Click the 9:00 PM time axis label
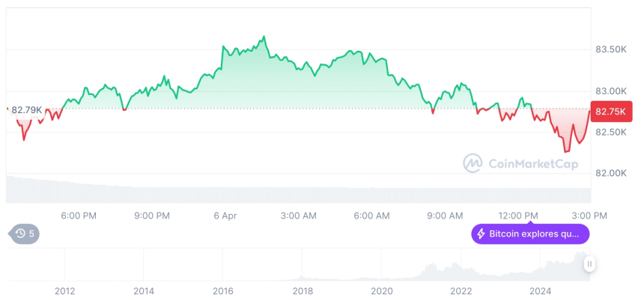The width and height of the screenshot is (644, 300). pyautogui.click(x=151, y=215)
